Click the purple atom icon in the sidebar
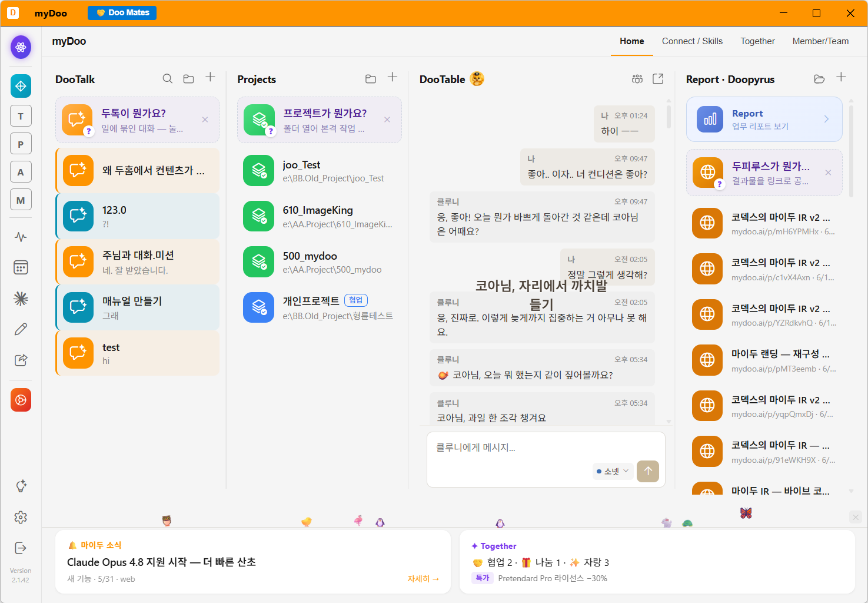This screenshot has width=868, height=603. [x=21, y=47]
